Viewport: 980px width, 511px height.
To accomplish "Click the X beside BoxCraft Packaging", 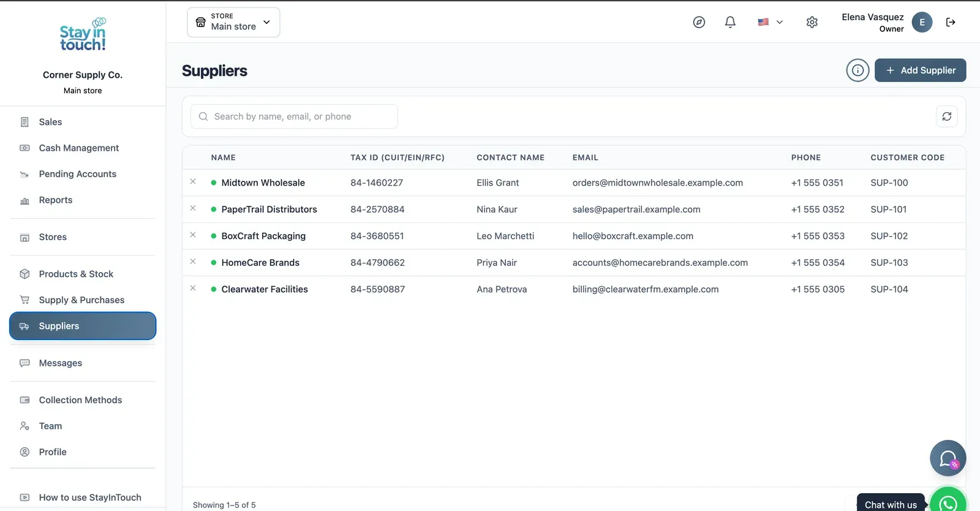I will pyautogui.click(x=193, y=235).
